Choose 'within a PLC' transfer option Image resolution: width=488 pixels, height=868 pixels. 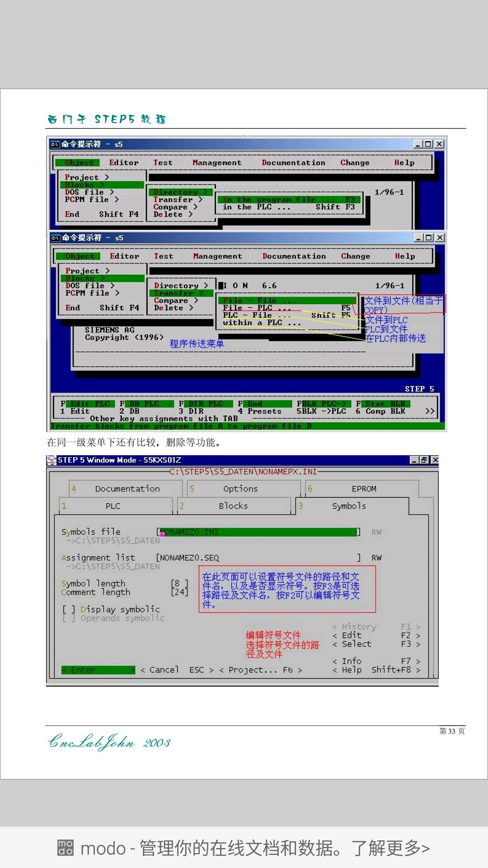click(x=262, y=323)
